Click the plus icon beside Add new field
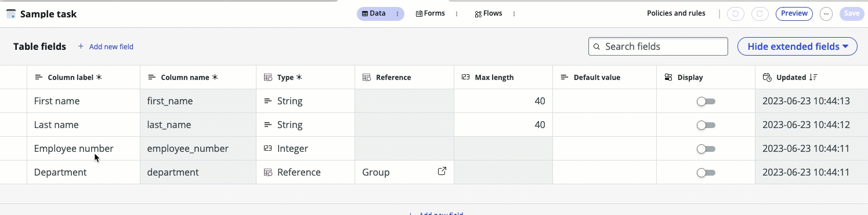 pyautogui.click(x=81, y=46)
